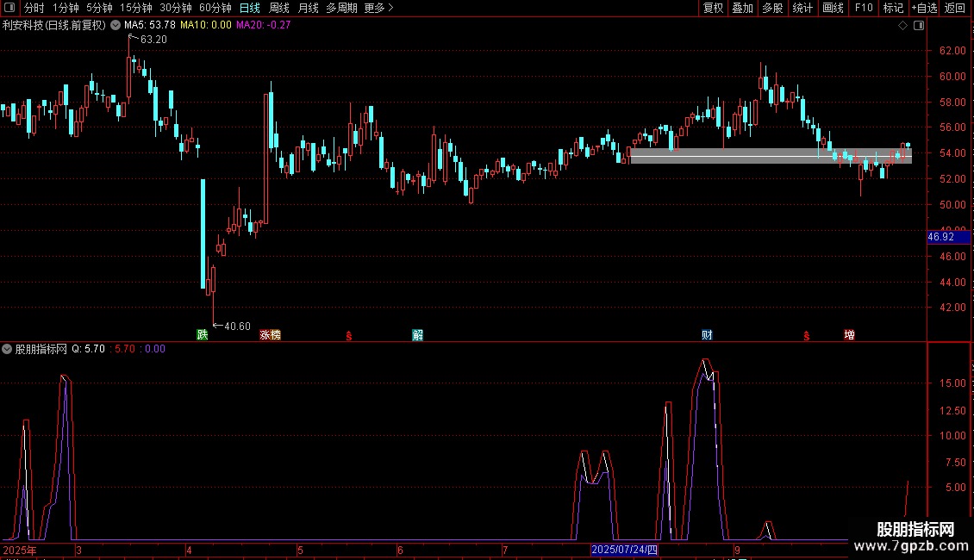Click the 2025年 label on time axis

click(20, 550)
